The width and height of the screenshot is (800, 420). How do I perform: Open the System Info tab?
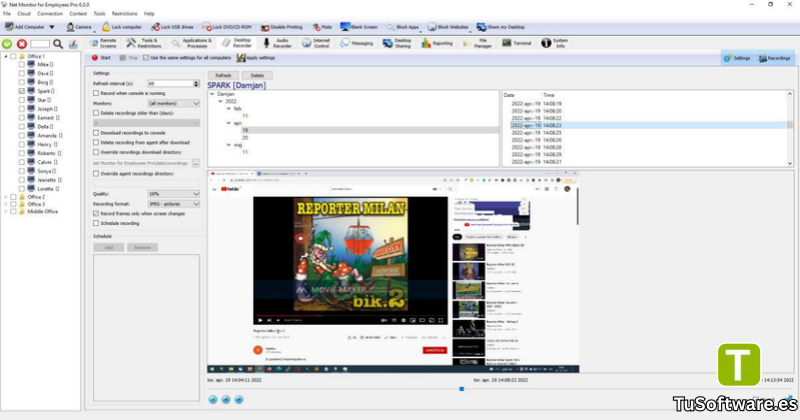coord(555,43)
